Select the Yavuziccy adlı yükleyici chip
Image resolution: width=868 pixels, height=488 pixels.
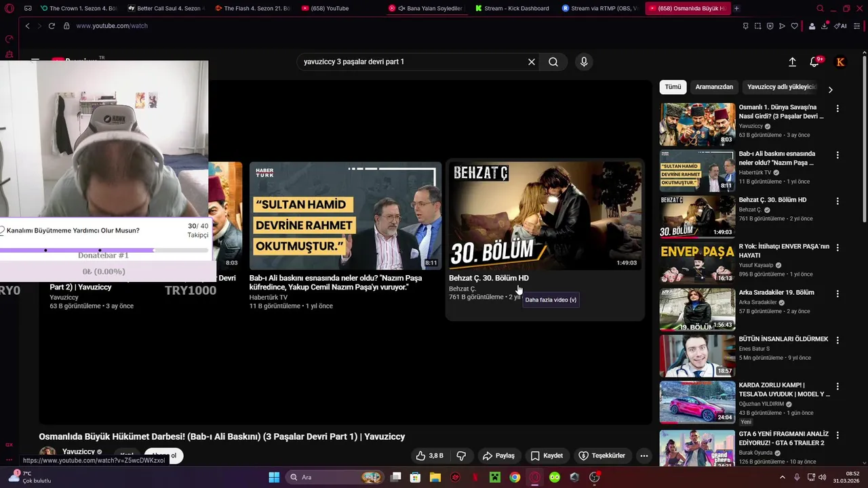(x=782, y=87)
